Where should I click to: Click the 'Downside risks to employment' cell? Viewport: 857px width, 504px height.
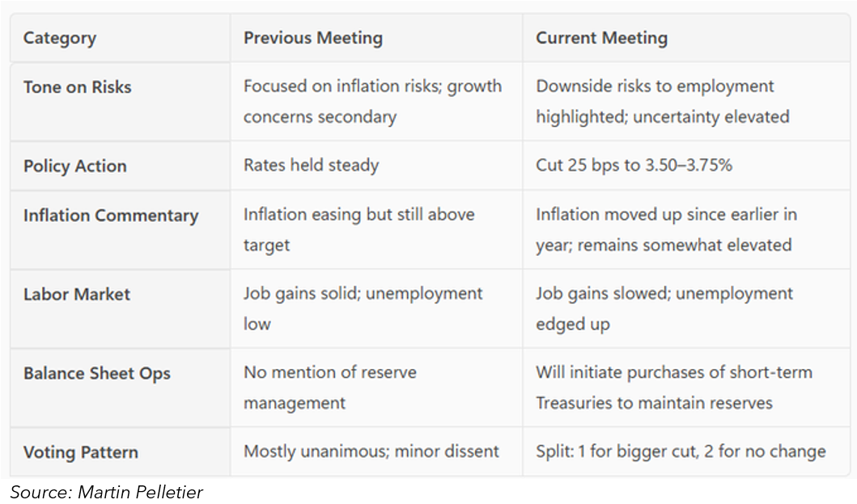[662, 101]
